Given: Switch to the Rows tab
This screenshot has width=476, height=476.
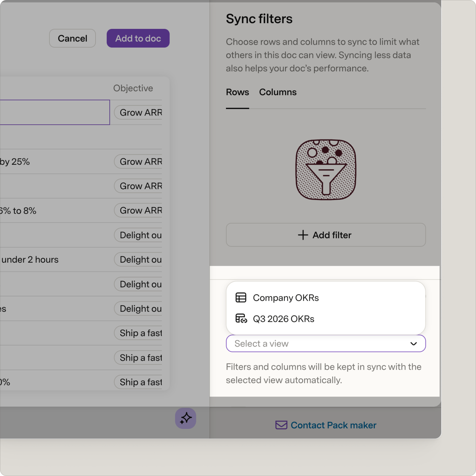Looking at the screenshot, I should [x=237, y=92].
